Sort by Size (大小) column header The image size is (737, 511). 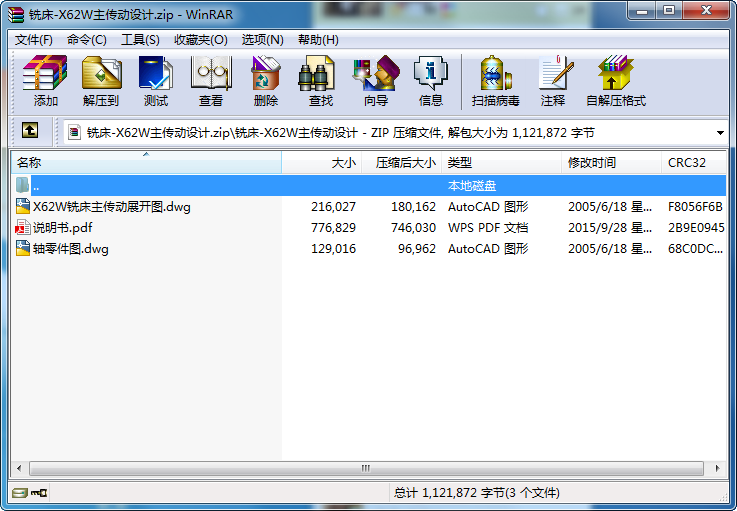[322, 163]
